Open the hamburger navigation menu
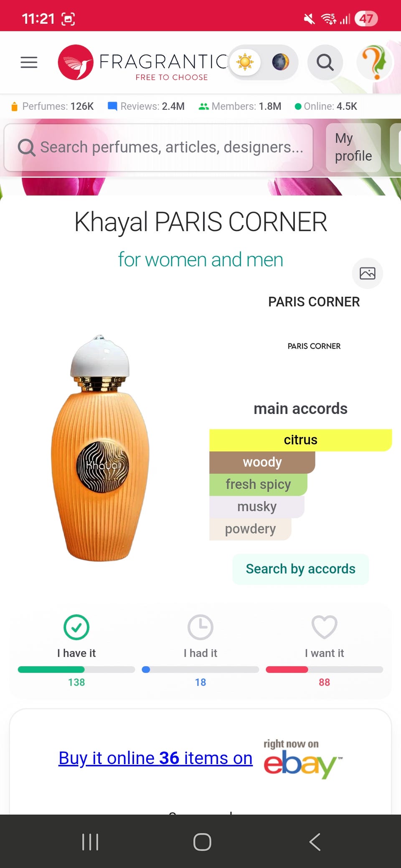The image size is (401, 868). [29, 62]
